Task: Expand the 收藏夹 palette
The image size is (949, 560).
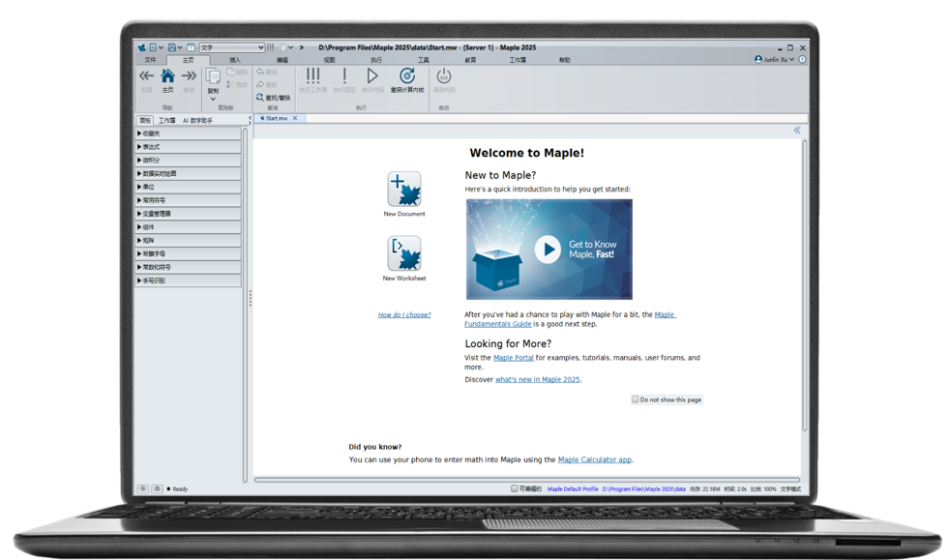Action: (189, 133)
